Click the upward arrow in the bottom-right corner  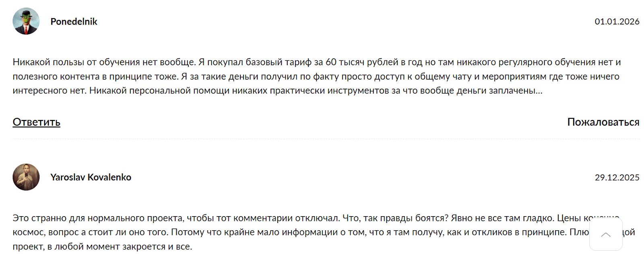606,235
